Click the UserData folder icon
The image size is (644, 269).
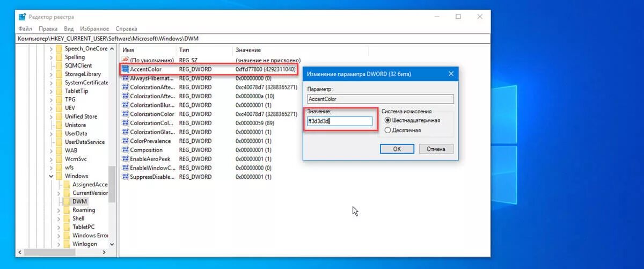pyautogui.click(x=59, y=133)
